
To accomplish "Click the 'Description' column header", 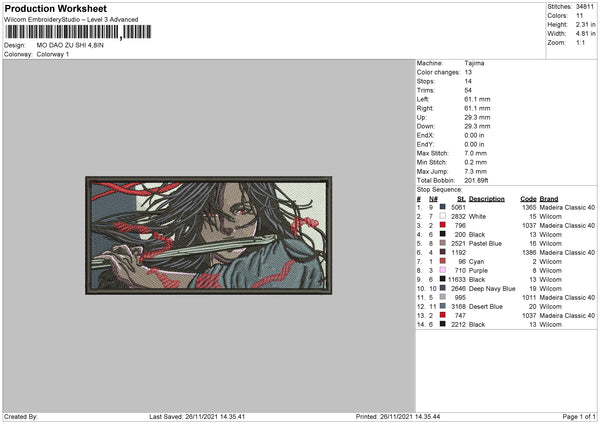I will pyautogui.click(x=487, y=199).
